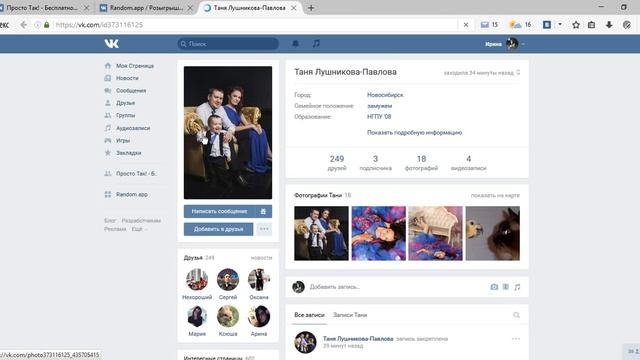Click the Random.app grid icon in sidebar
This screenshot has width=640, height=360.
[x=108, y=194]
